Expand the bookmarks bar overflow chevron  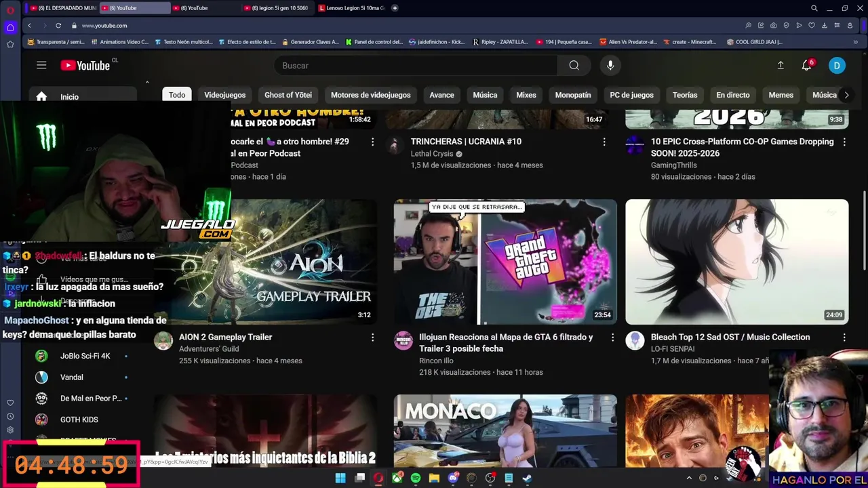pyautogui.click(x=855, y=42)
